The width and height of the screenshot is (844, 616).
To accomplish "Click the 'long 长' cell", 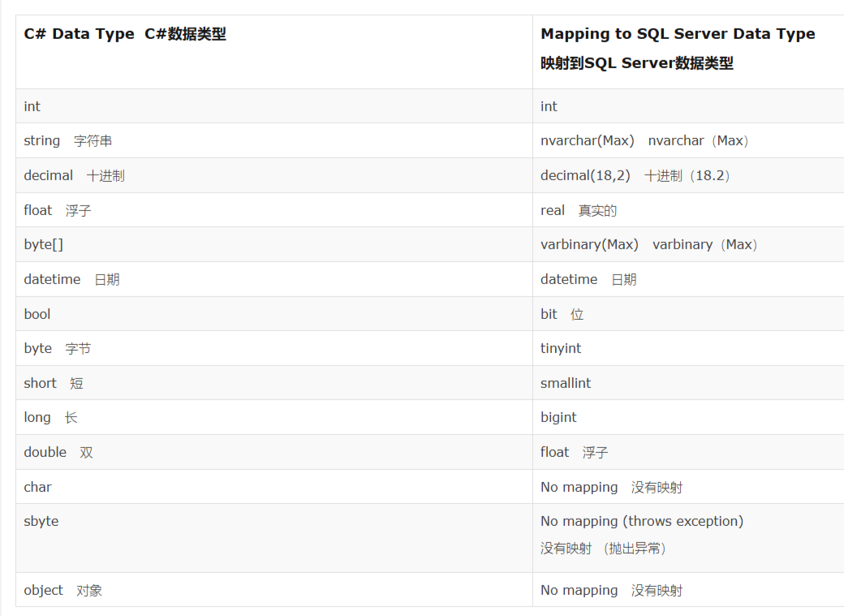I will tap(274, 417).
